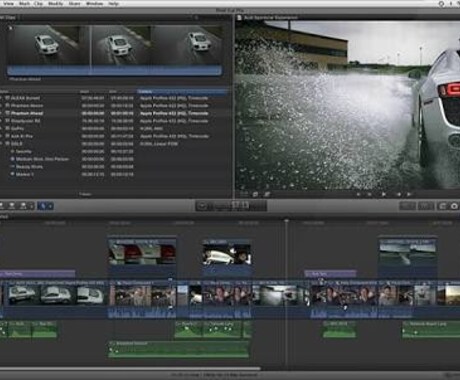Select the Steadycam R8 clip row
This screenshot has height=380, width=460.
114,121
